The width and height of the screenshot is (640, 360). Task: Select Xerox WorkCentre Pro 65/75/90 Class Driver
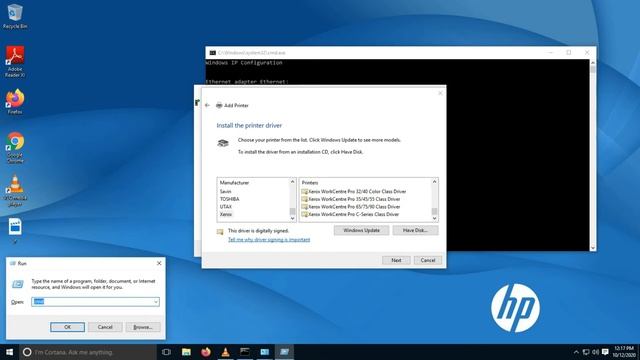(x=351, y=207)
